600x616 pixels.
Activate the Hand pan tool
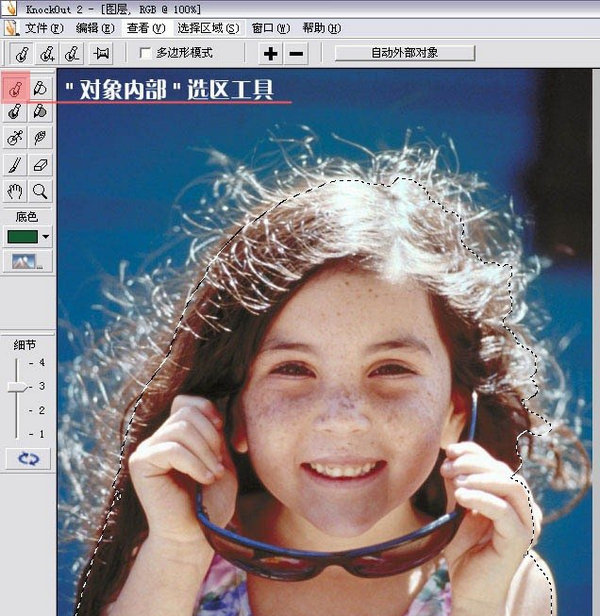point(15,191)
